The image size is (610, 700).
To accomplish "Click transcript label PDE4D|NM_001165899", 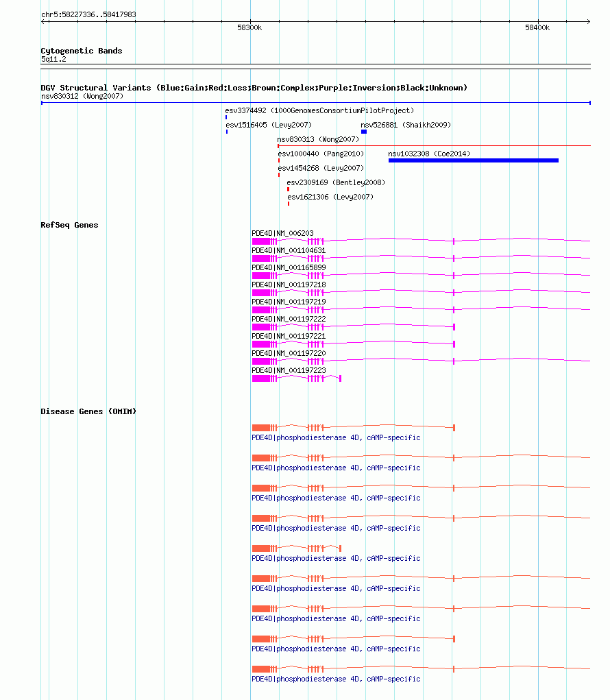I will [x=289, y=268].
